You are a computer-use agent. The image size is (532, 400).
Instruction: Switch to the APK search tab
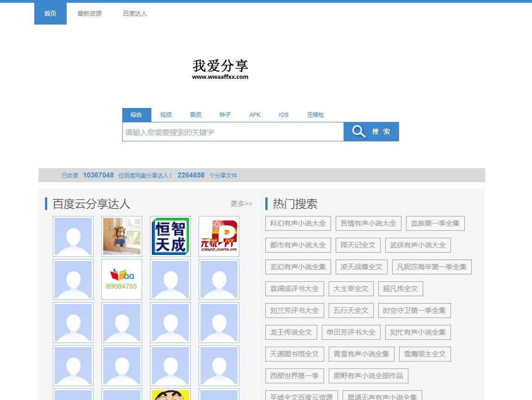pos(255,114)
